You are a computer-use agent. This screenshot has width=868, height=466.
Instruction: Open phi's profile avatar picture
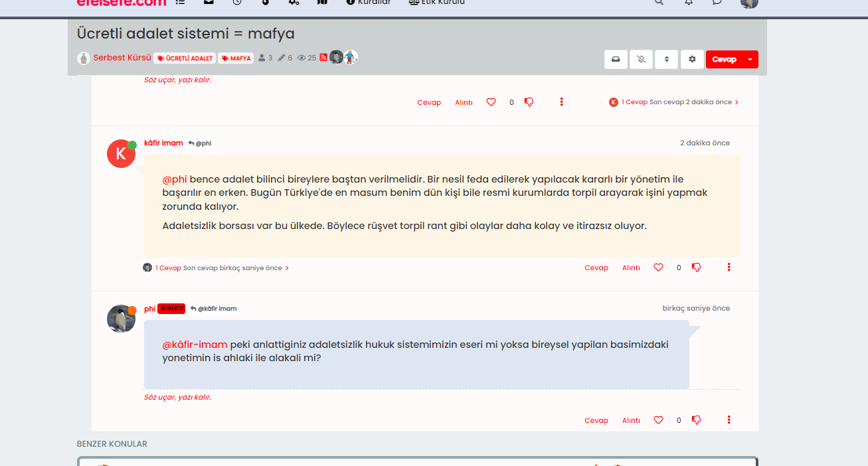coord(121,317)
